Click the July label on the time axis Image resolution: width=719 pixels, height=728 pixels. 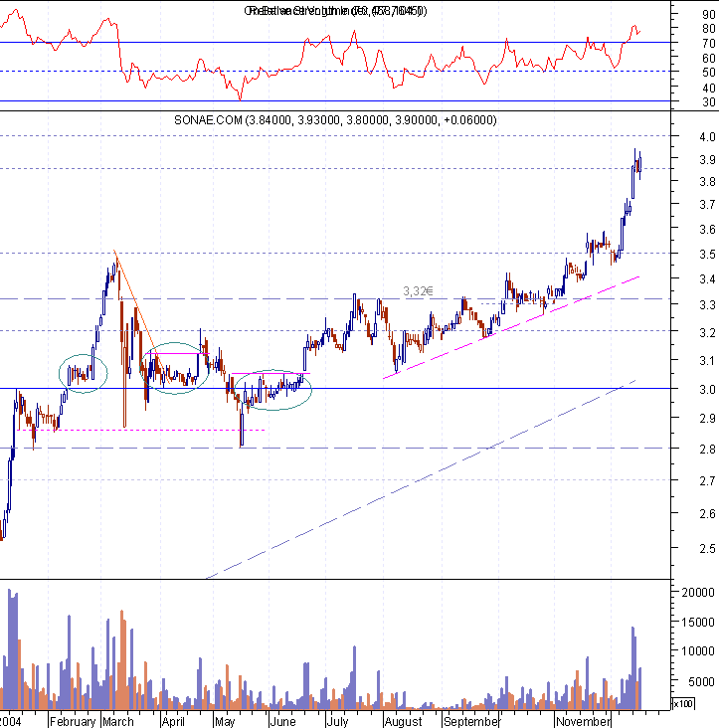(x=337, y=721)
